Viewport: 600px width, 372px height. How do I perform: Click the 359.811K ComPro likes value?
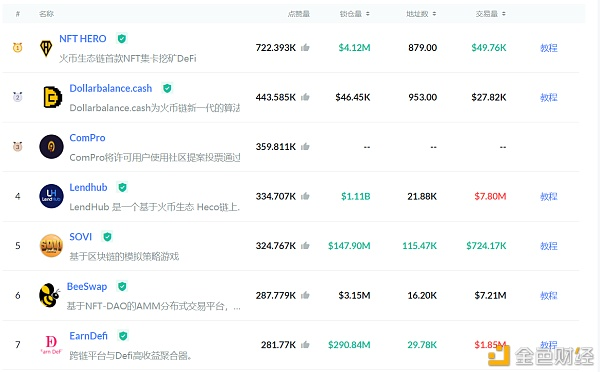click(x=276, y=147)
